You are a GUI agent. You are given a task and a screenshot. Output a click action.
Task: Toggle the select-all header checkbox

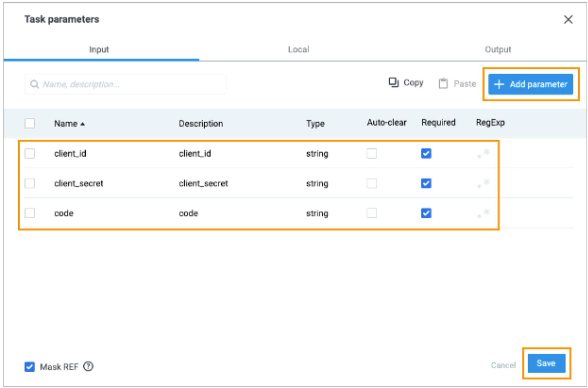click(x=30, y=123)
